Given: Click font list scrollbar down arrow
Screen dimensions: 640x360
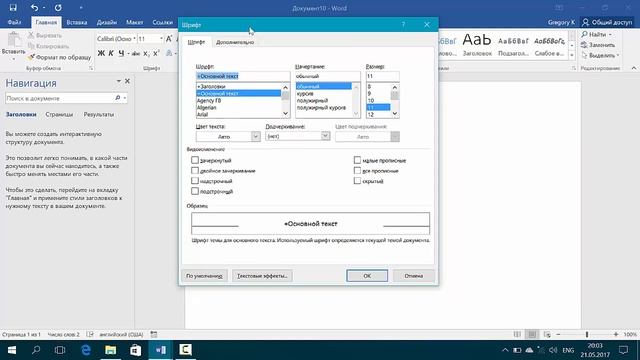Looking at the screenshot, I should (x=285, y=114).
